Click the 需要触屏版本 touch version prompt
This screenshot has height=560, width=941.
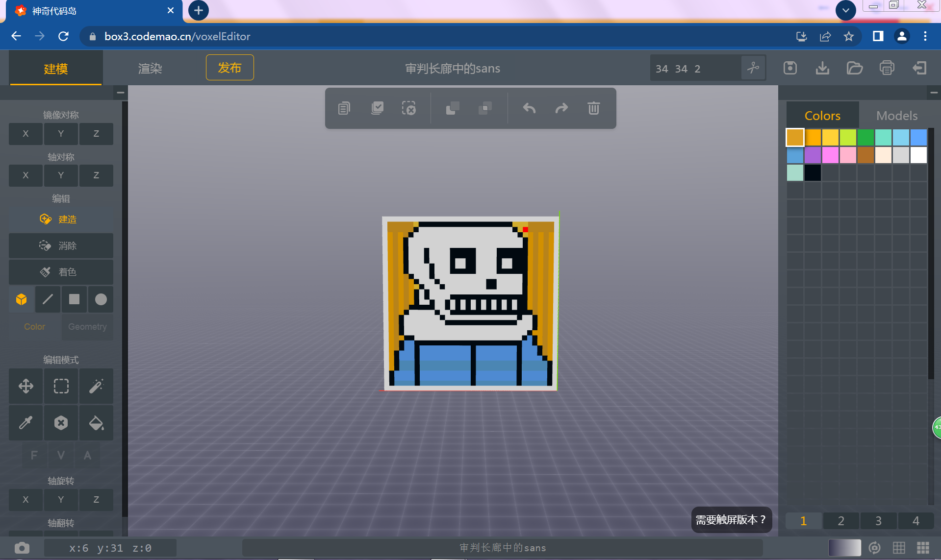click(731, 520)
